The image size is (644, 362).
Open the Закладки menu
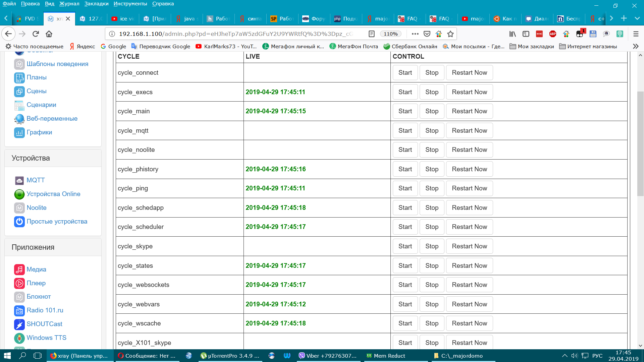pyautogui.click(x=96, y=4)
